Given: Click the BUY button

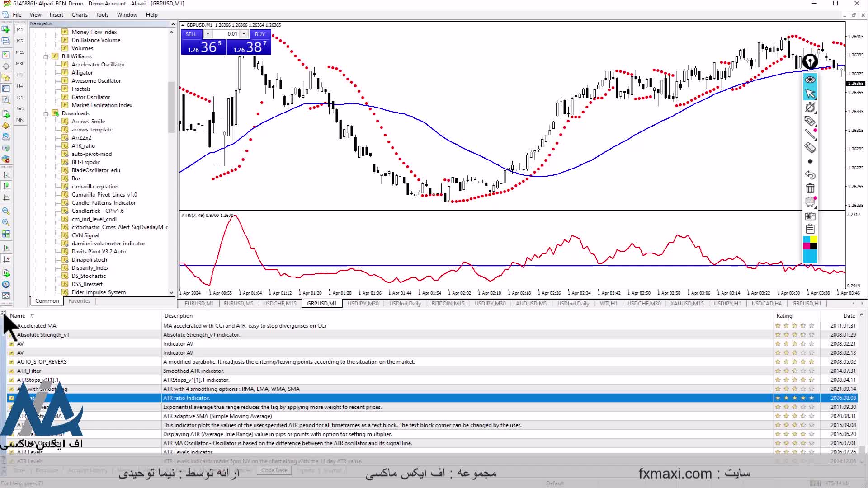Looking at the screenshot, I should tap(259, 34).
